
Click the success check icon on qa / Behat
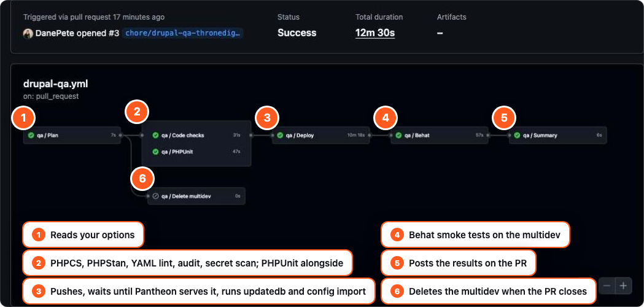pyautogui.click(x=398, y=135)
